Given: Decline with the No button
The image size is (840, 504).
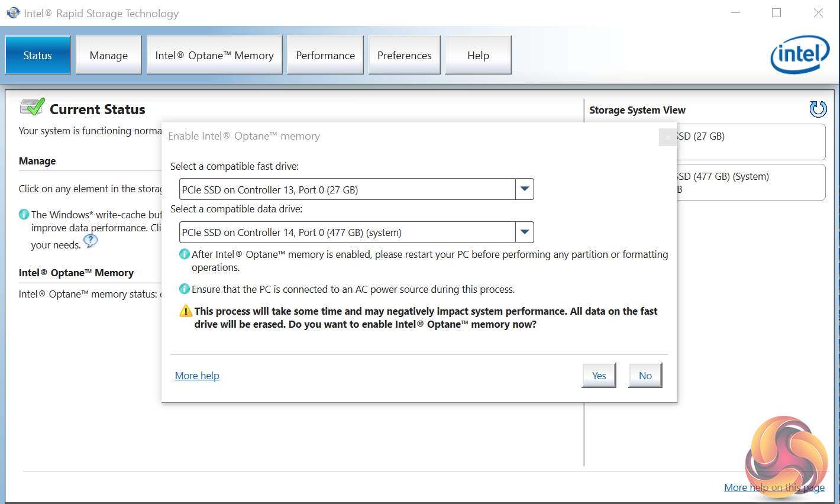Looking at the screenshot, I should [645, 376].
